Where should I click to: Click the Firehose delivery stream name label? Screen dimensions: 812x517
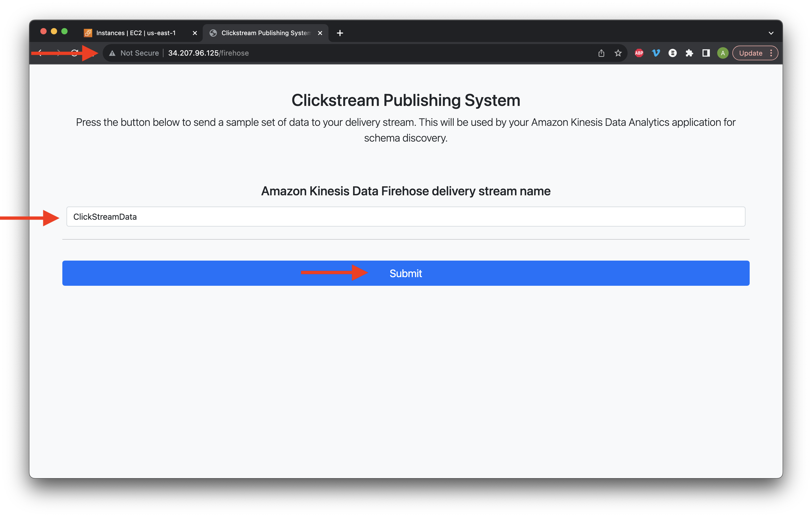point(406,191)
